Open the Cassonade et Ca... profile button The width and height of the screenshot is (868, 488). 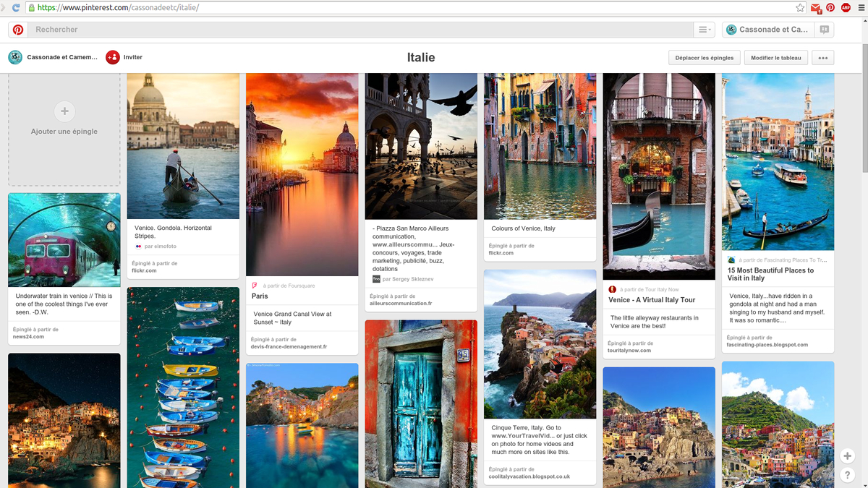pos(768,30)
